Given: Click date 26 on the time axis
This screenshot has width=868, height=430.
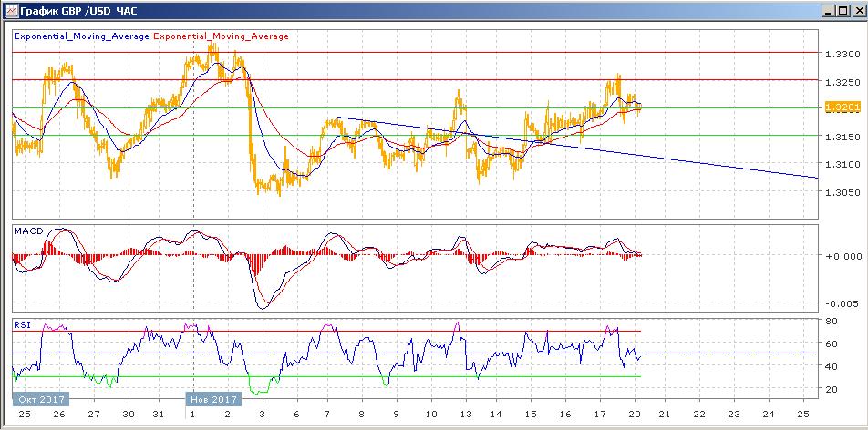Looking at the screenshot, I should pos(58,414).
